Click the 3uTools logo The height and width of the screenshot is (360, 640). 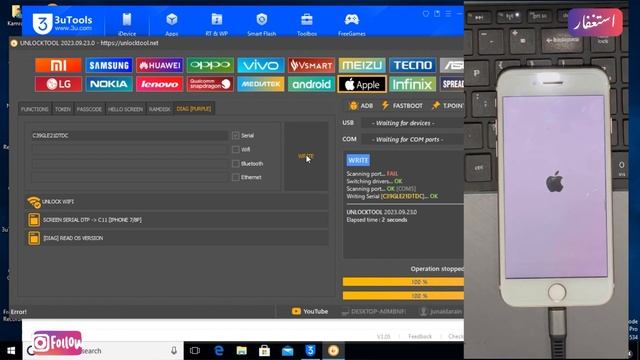coord(62,23)
